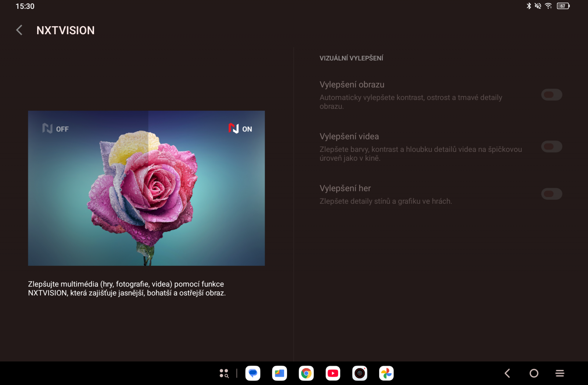The width and height of the screenshot is (588, 385).
Task: Launch YouTube from the taskbar
Action: pos(333,373)
